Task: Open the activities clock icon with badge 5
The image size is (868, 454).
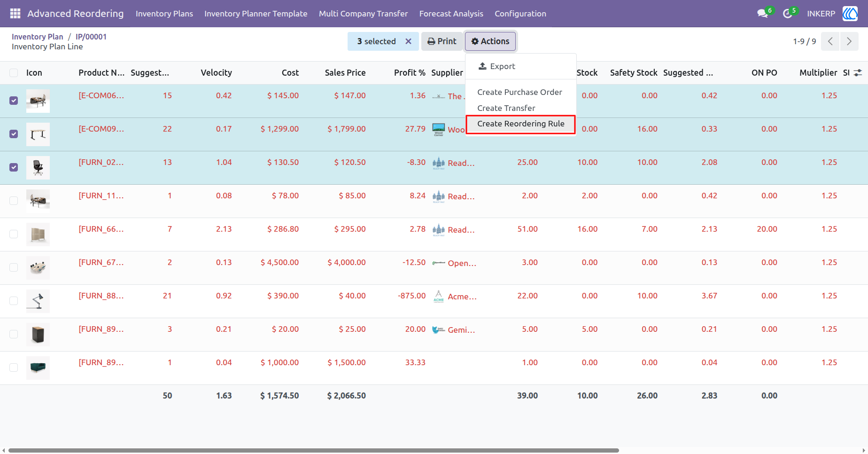Action: [x=788, y=14]
